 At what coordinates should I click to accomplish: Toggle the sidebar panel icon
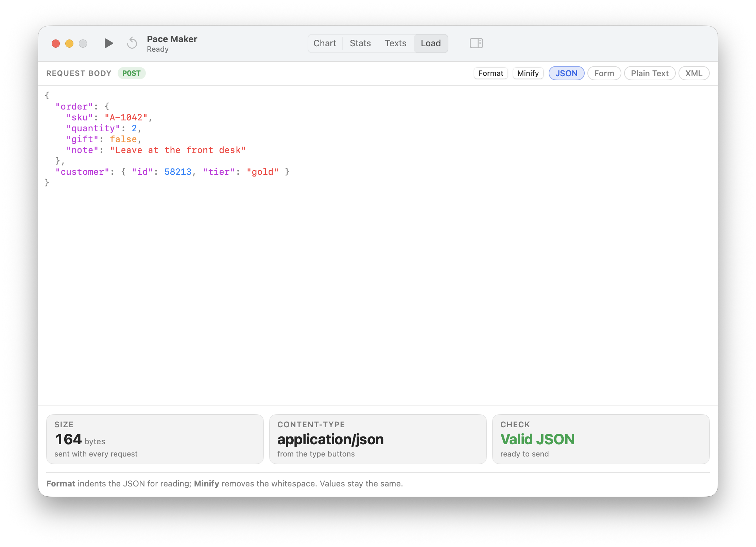click(476, 43)
